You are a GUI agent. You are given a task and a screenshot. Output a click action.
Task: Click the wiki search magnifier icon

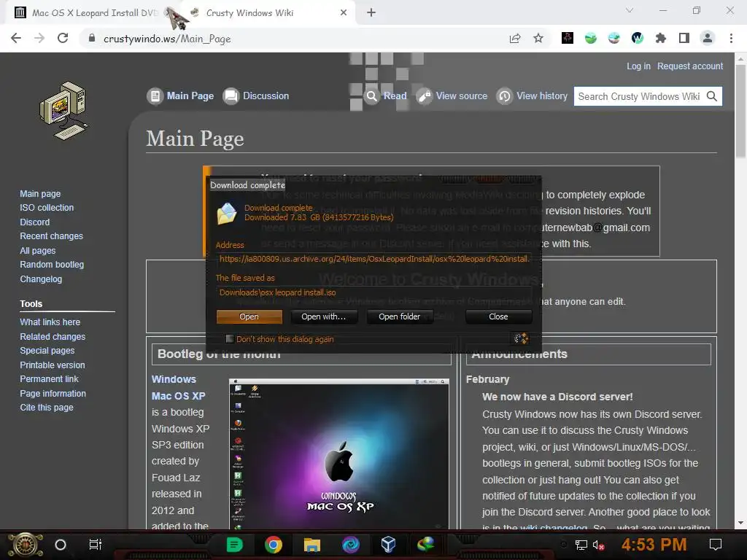pyautogui.click(x=712, y=96)
